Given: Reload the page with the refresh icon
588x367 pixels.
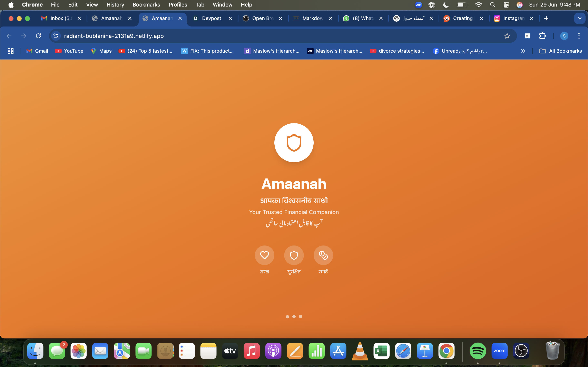Looking at the screenshot, I should 38,36.
